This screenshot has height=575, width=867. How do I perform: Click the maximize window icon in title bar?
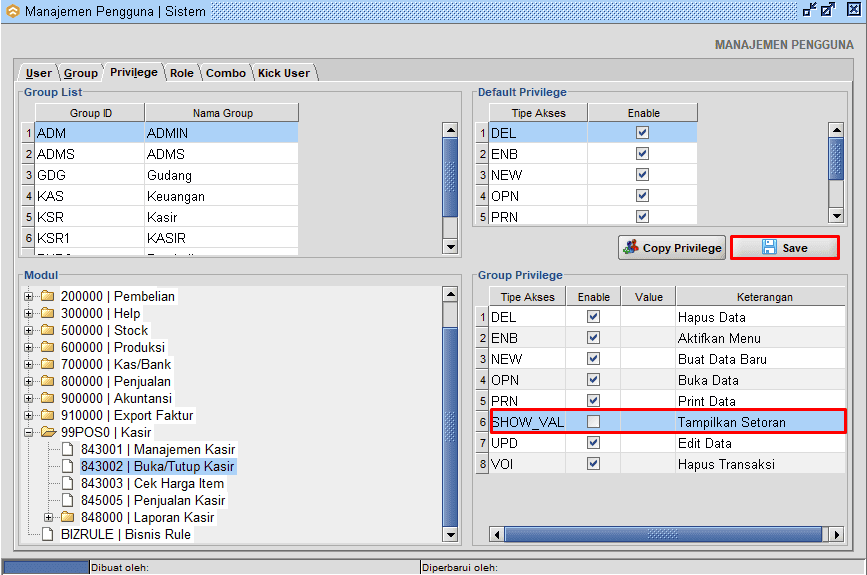828,10
